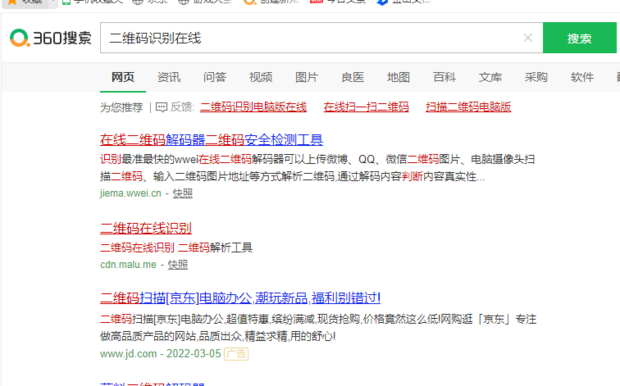Image resolution: width=620 pixels, height=386 pixels.
Task: Open 快照 for jiema.wwei.cn result
Action: point(183,193)
